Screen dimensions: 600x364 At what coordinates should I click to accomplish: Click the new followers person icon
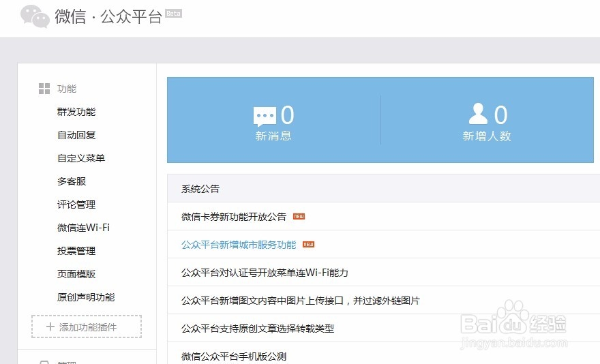coord(479,114)
